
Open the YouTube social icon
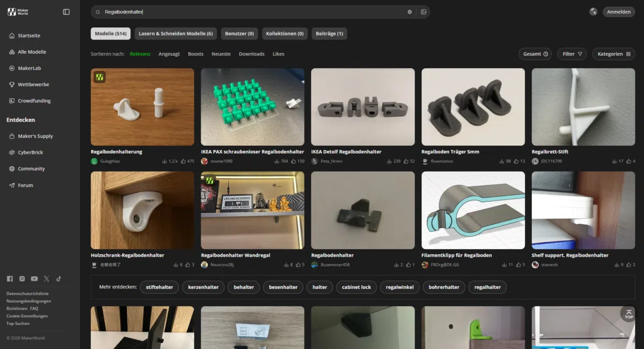[34, 279]
